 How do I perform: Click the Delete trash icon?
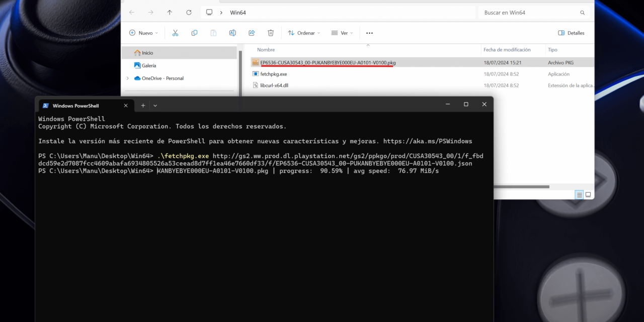[x=271, y=33]
